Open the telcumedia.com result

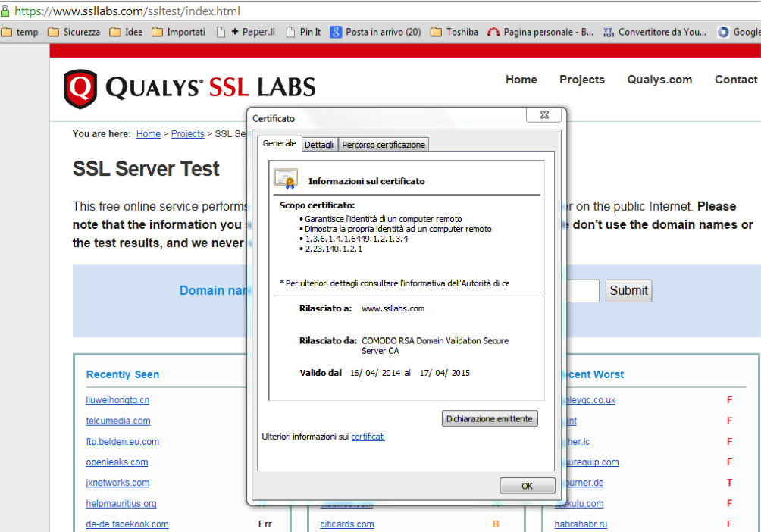pos(118,421)
